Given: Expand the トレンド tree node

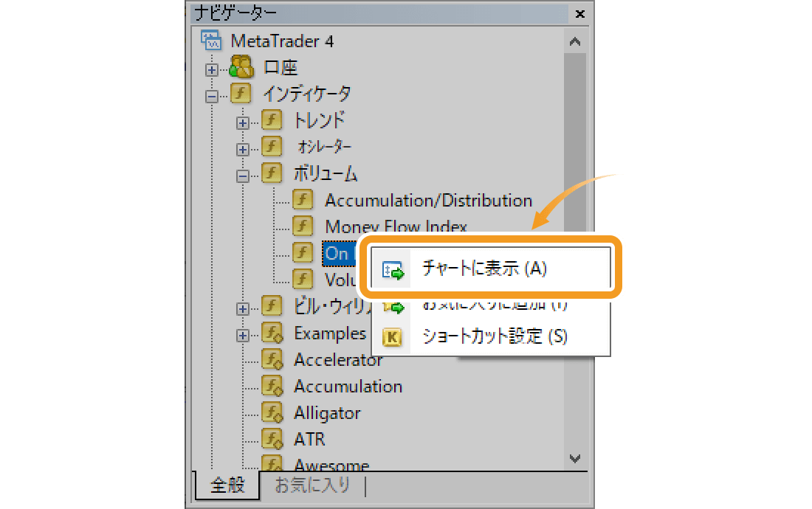Looking at the screenshot, I should point(242,122).
